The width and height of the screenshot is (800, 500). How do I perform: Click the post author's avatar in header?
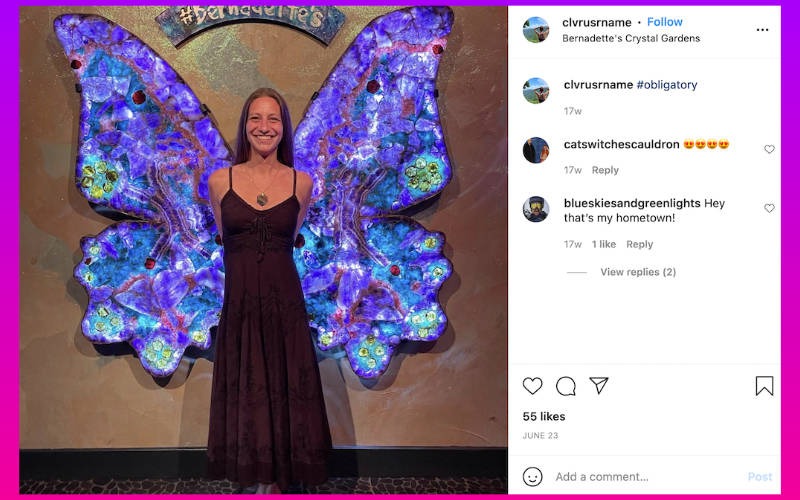click(x=536, y=30)
